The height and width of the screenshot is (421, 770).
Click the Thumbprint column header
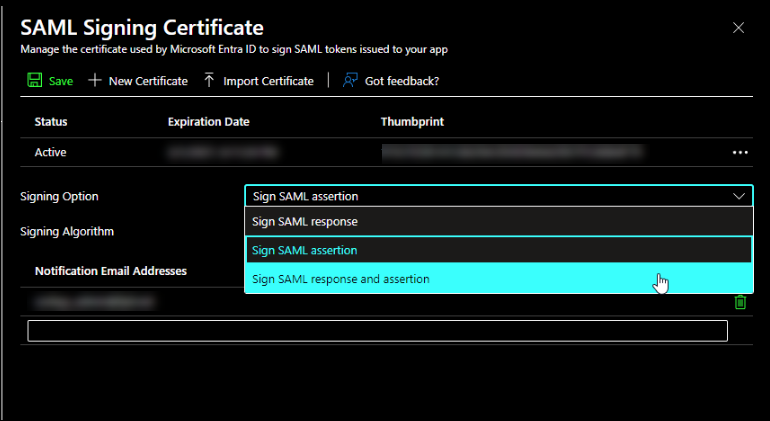click(412, 122)
